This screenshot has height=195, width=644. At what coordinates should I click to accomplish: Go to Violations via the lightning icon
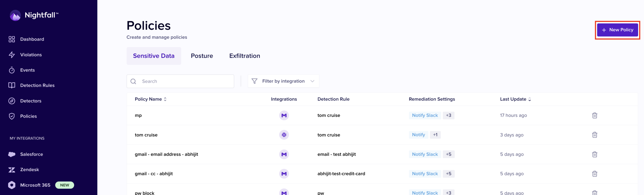pos(12,55)
